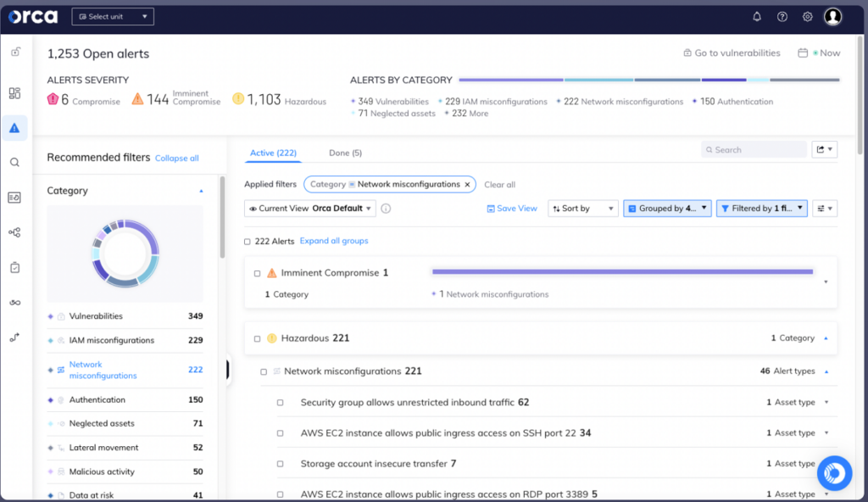Viewport: 868px width, 502px height.
Task: Collapse the Category filter section
Action: (x=201, y=191)
